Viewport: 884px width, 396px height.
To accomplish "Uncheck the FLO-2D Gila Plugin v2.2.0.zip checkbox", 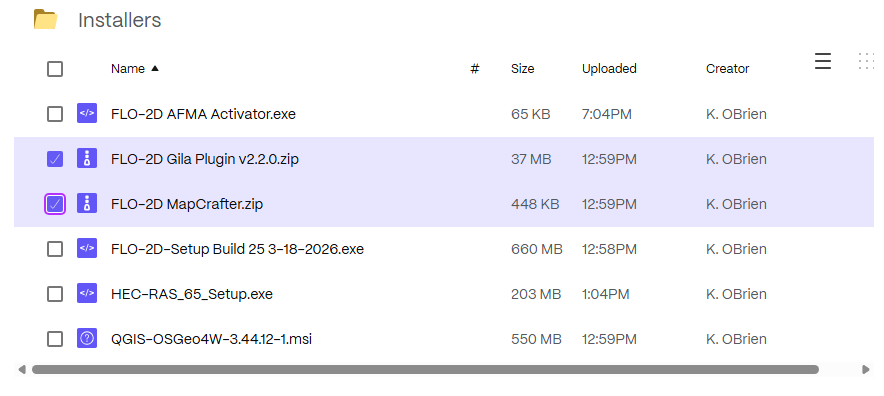I will point(55,159).
